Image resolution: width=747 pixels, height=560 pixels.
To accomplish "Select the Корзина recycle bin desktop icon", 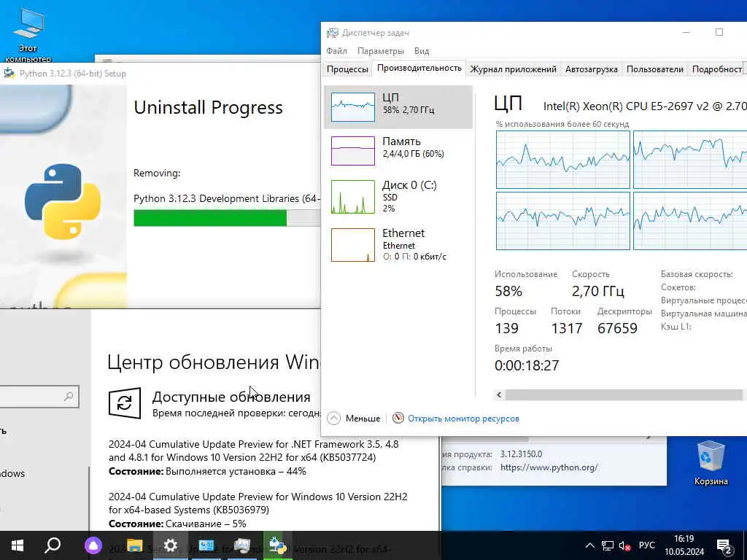I will pyautogui.click(x=711, y=463).
